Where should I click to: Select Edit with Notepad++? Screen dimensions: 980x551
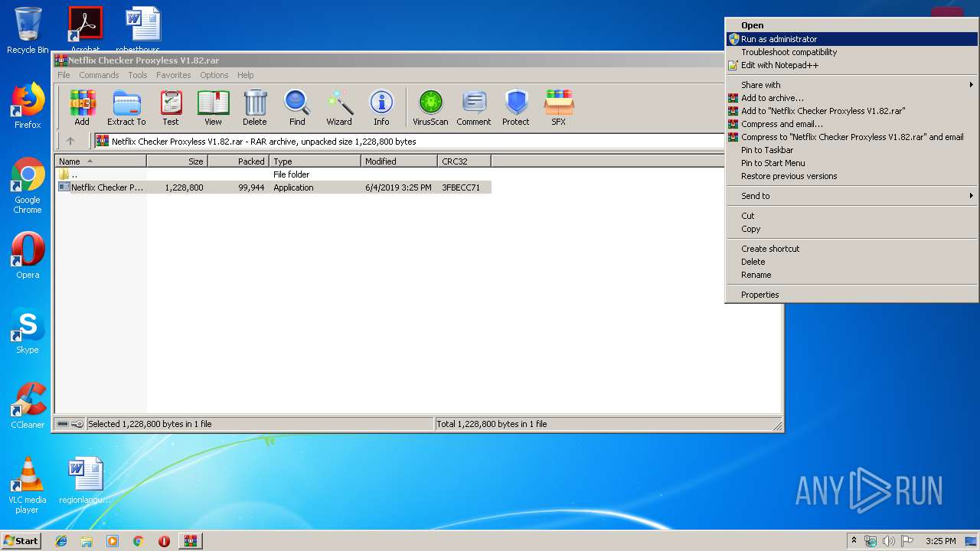[x=851, y=65]
